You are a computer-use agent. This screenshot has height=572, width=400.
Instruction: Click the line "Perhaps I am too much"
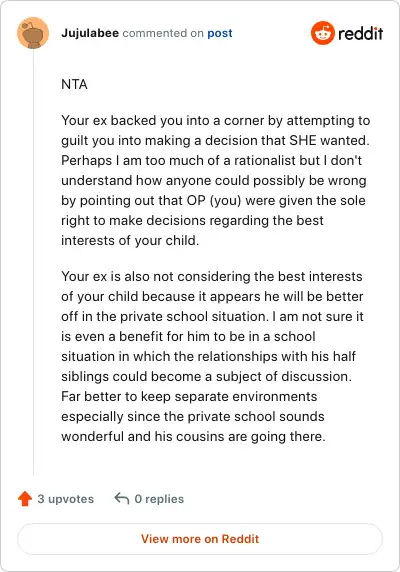point(211,161)
